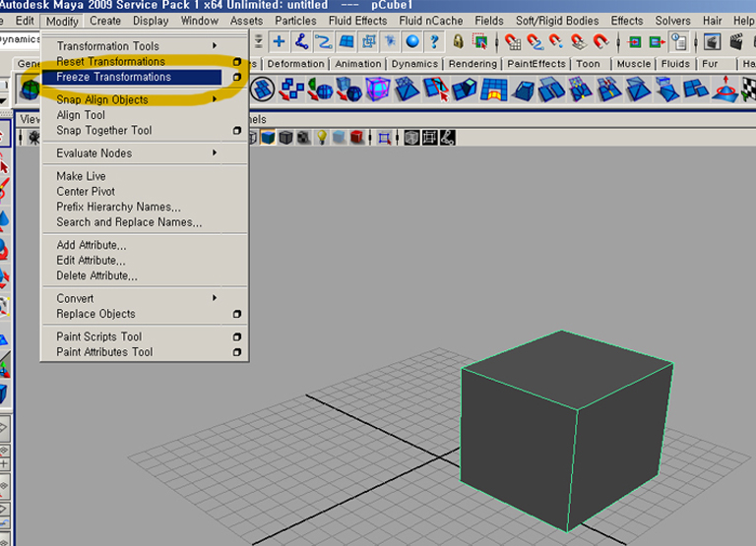
Task: Click the red ring cone shelf icon
Action: pos(725,90)
